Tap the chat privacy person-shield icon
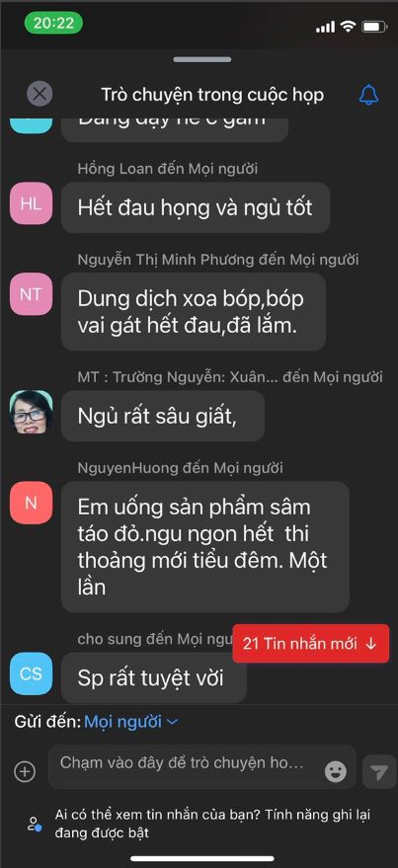The height and width of the screenshot is (868, 398). (34, 824)
